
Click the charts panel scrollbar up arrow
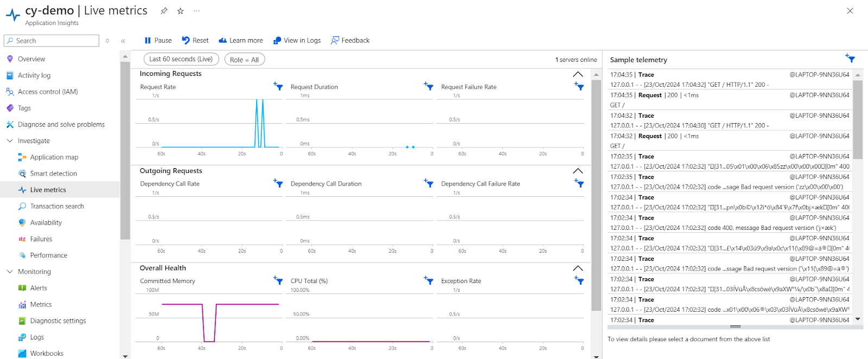596,75
